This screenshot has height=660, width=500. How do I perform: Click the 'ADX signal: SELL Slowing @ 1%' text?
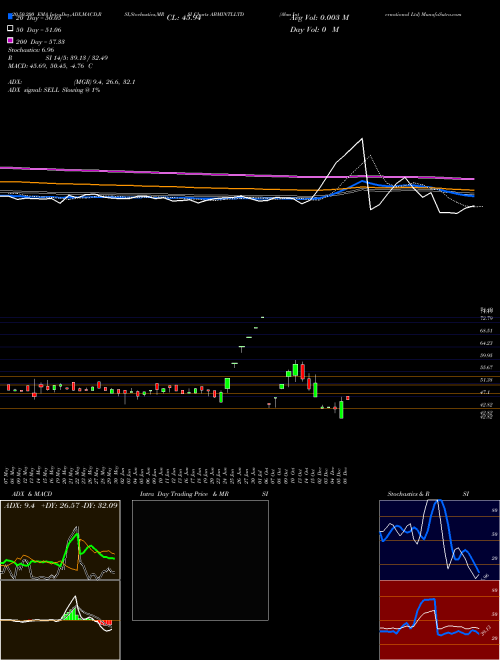54,90
